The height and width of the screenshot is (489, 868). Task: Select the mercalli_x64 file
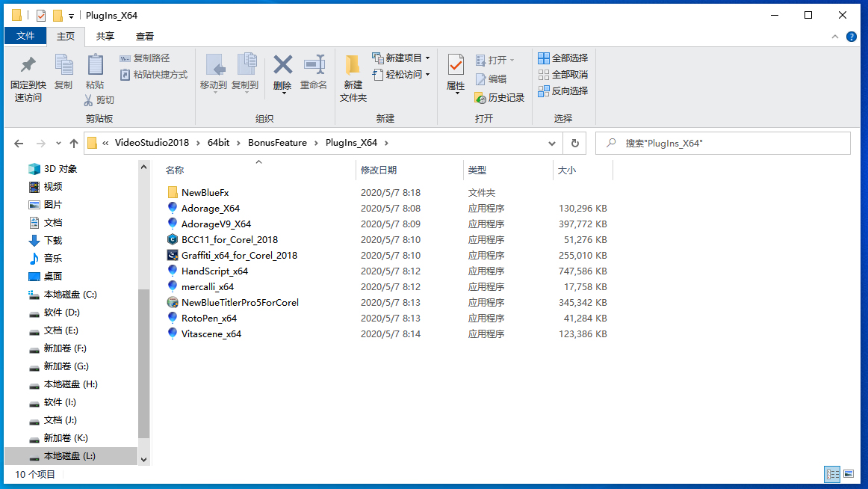pos(207,287)
